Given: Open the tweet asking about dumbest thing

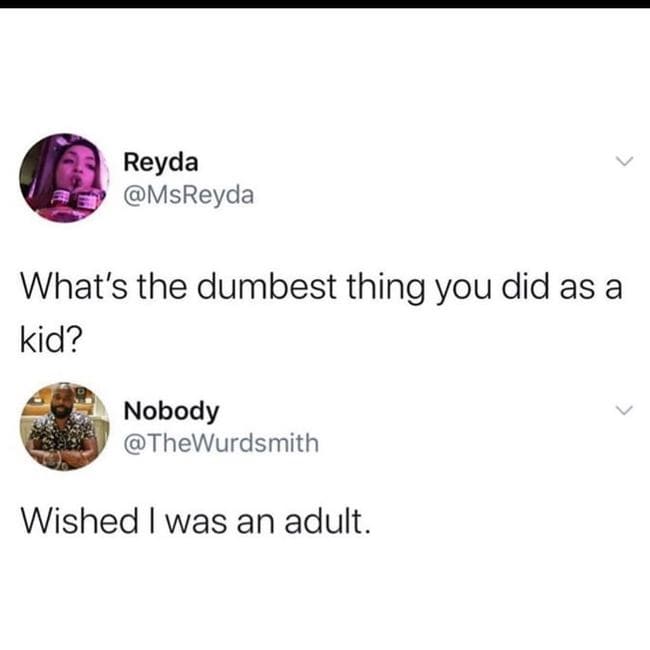Looking at the screenshot, I should 321,313.
